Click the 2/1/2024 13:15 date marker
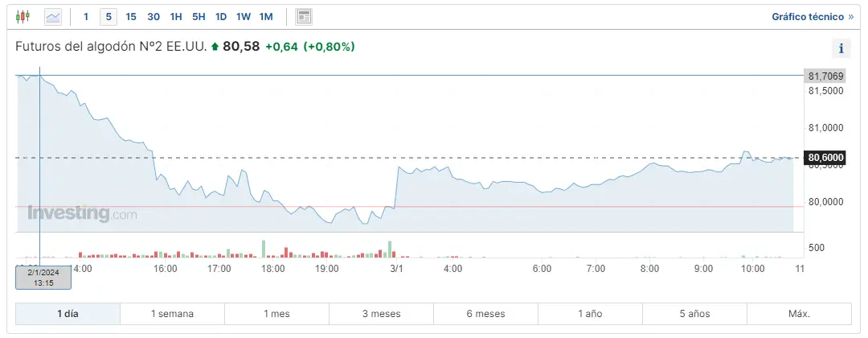The width and height of the screenshot is (868, 338). click(43, 277)
